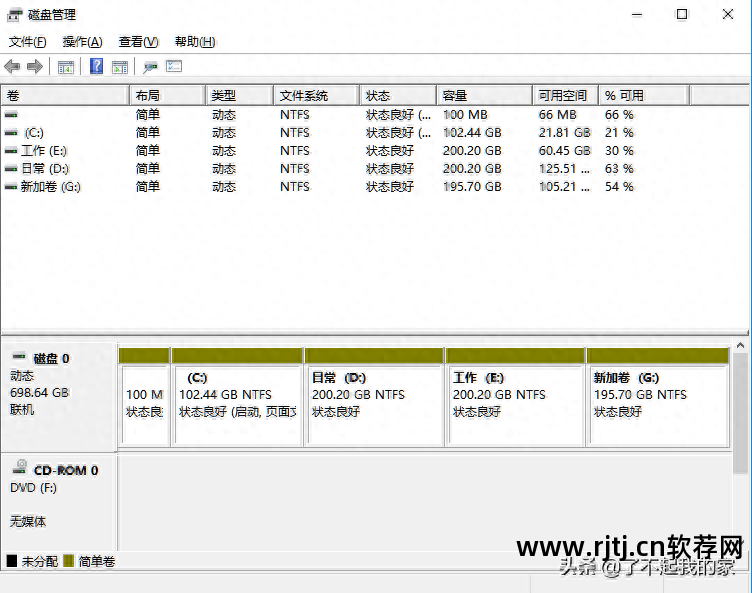Click the Disk 0 icon in lower pane
Image resolution: width=752 pixels, height=593 pixels.
click(x=18, y=358)
